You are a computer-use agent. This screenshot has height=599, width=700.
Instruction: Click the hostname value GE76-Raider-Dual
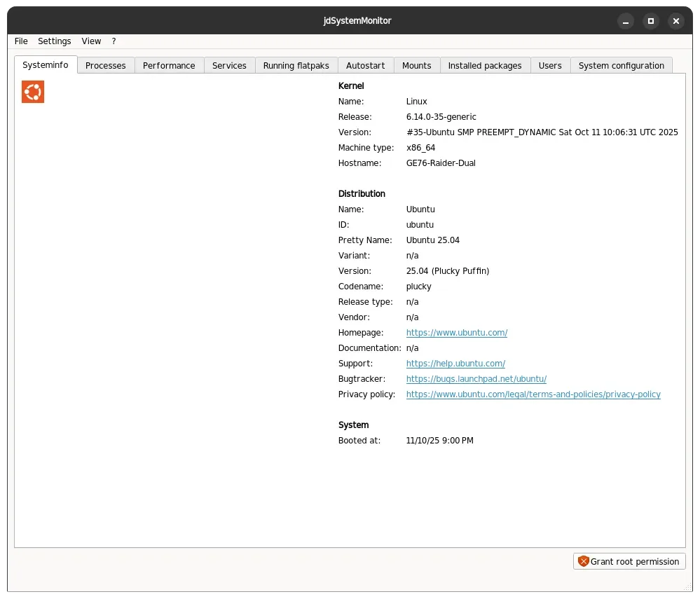441,163
